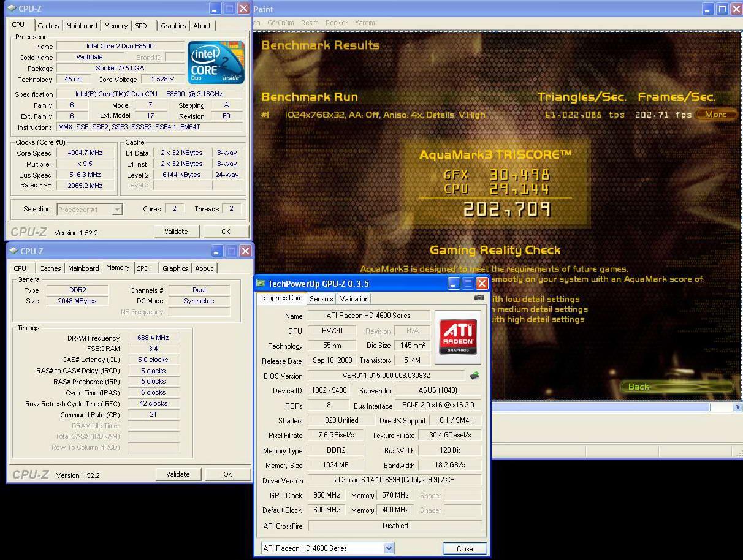Click the Intel Core 2 Duo logo
Screen dimensions: 743x560
click(216, 62)
